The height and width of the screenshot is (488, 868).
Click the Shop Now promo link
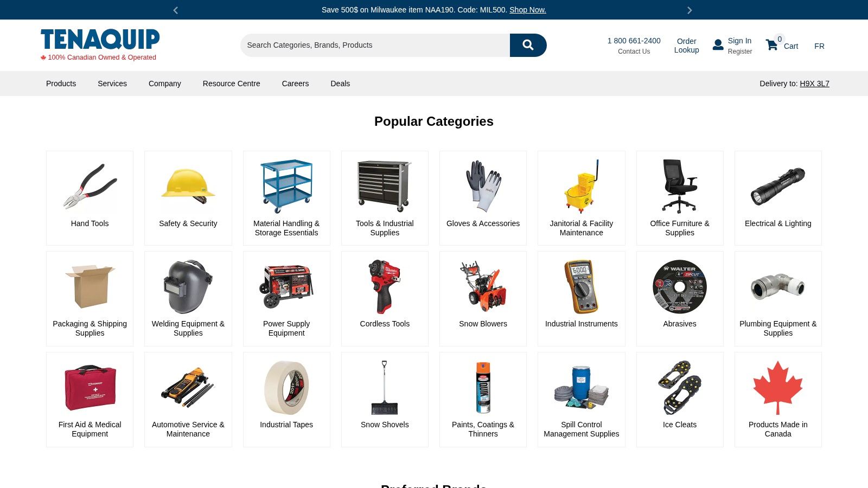528,10
